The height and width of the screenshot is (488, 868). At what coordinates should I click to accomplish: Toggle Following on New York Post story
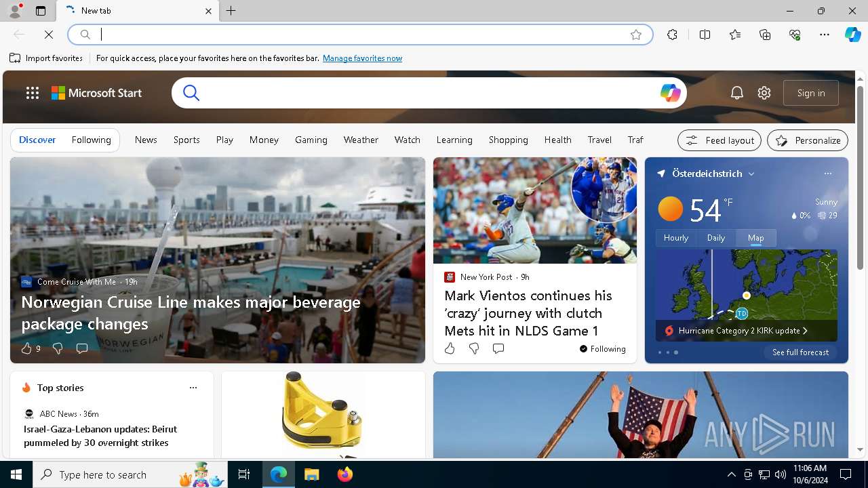[602, 349]
